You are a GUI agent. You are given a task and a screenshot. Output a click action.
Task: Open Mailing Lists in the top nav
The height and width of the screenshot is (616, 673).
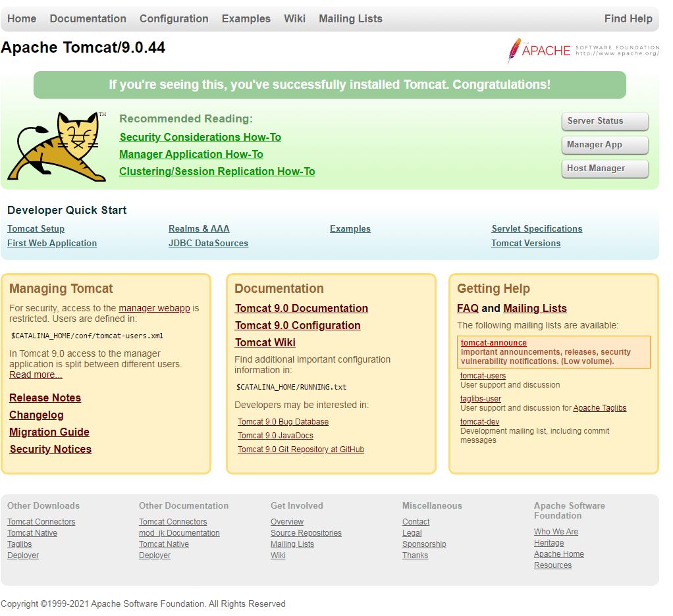click(x=350, y=19)
